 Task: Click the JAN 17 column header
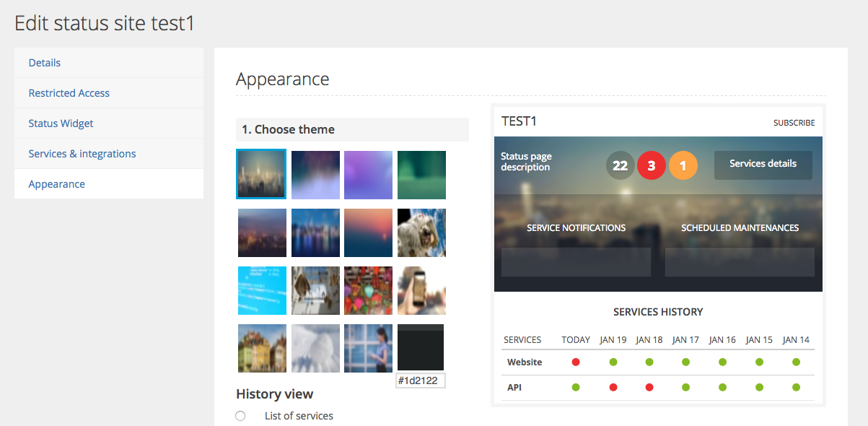click(685, 339)
